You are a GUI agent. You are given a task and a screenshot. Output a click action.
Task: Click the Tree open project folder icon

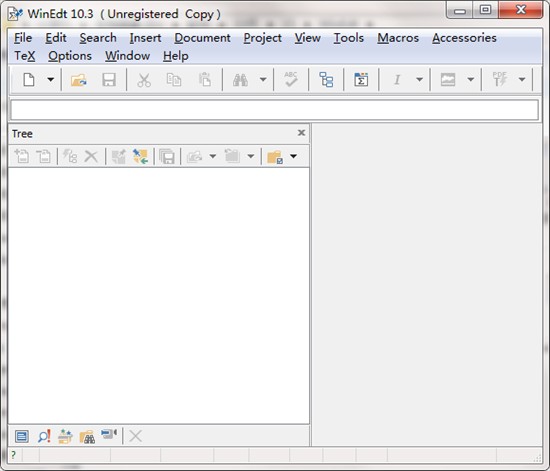click(194, 156)
